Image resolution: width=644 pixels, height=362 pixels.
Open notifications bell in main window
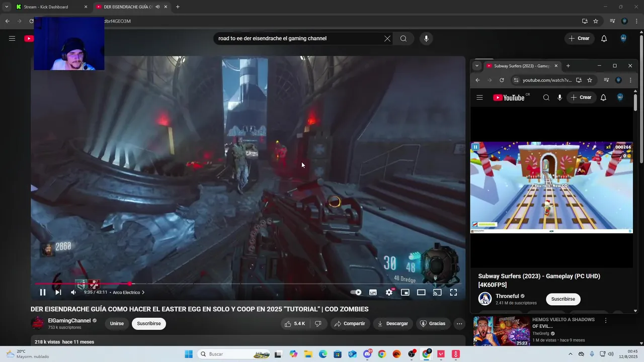pos(604,39)
